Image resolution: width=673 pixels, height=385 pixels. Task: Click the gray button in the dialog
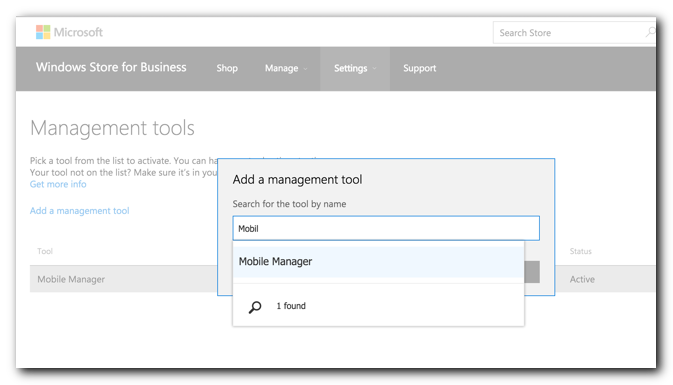532,272
